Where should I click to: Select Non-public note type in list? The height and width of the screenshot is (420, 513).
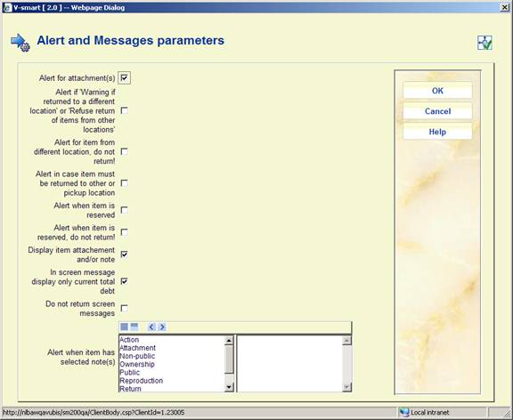pos(137,356)
